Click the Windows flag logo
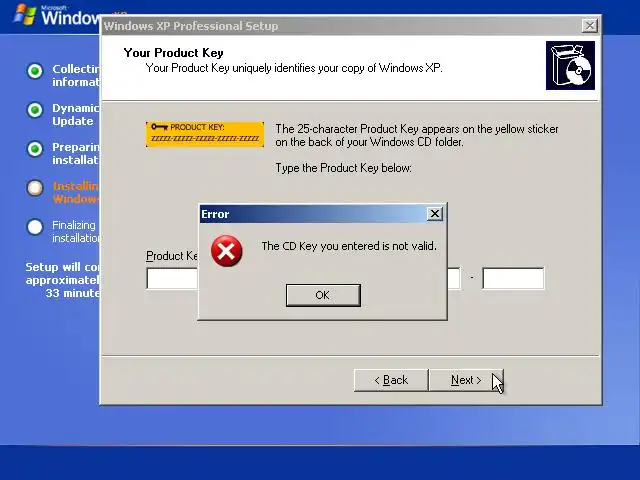The height and width of the screenshot is (480, 640). [24, 15]
